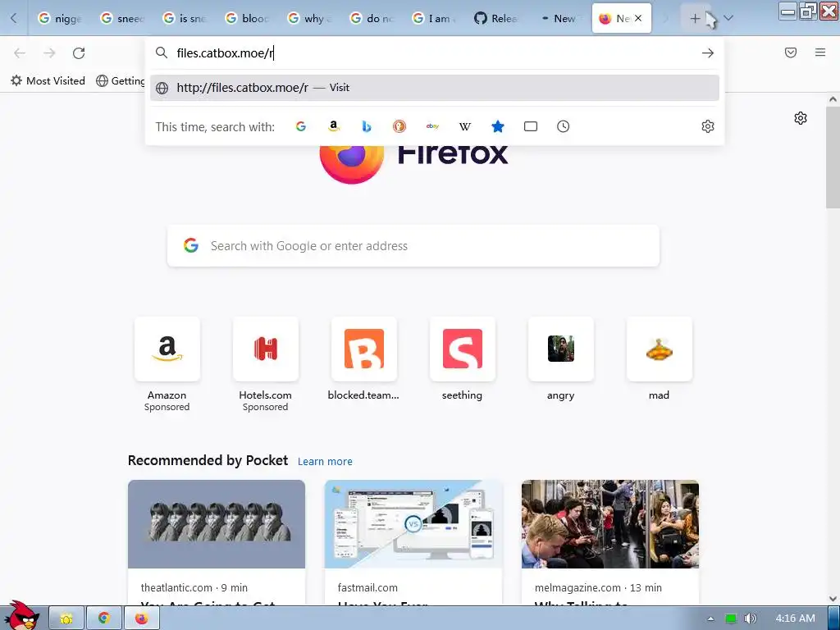840x630 pixels.
Task: Switch to the 'do no' Google tab
Action: pos(372,18)
